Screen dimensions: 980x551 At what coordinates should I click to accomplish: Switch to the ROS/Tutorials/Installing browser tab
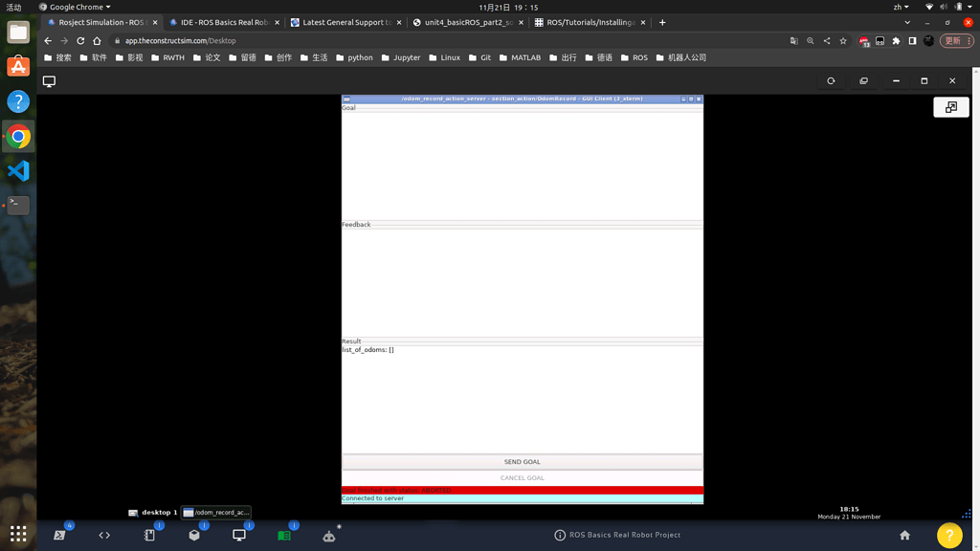point(588,22)
